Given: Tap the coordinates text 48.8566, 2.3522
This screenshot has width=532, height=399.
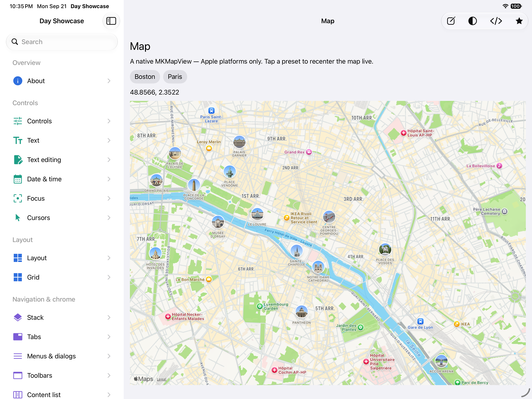Looking at the screenshot, I should coord(155,92).
